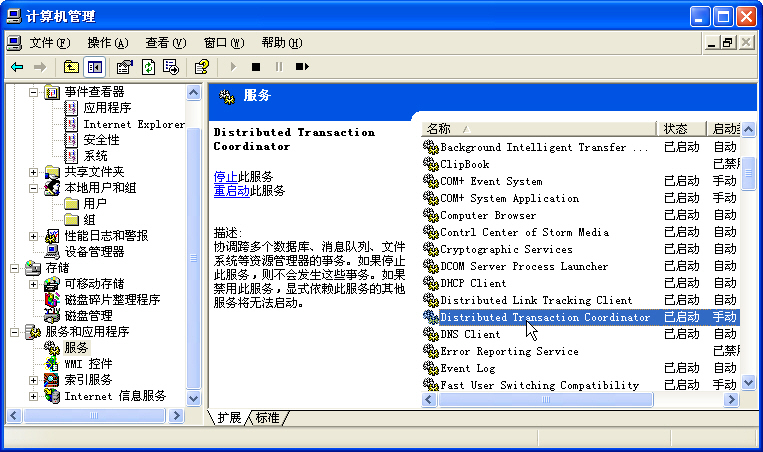
Task: Toggle the Show/Hide console tree button
Action: point(94,67)
